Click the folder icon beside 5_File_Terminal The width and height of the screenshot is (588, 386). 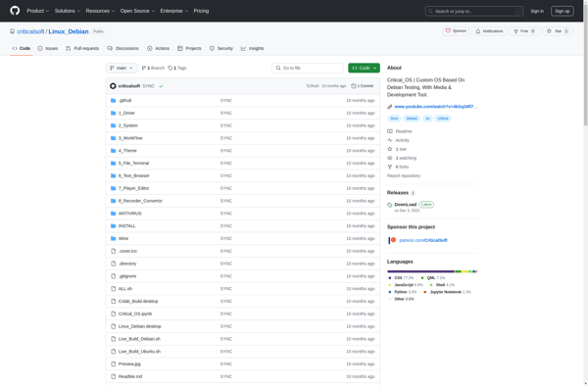pos(114,163)
